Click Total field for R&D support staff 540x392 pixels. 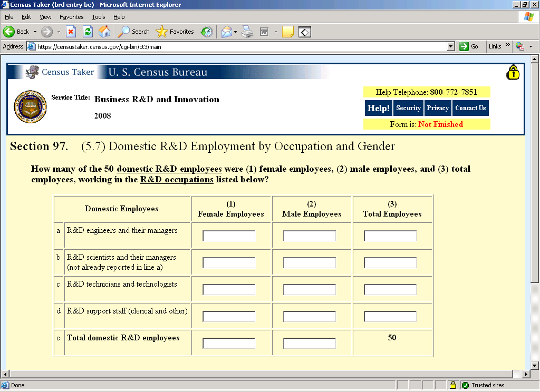390,316
